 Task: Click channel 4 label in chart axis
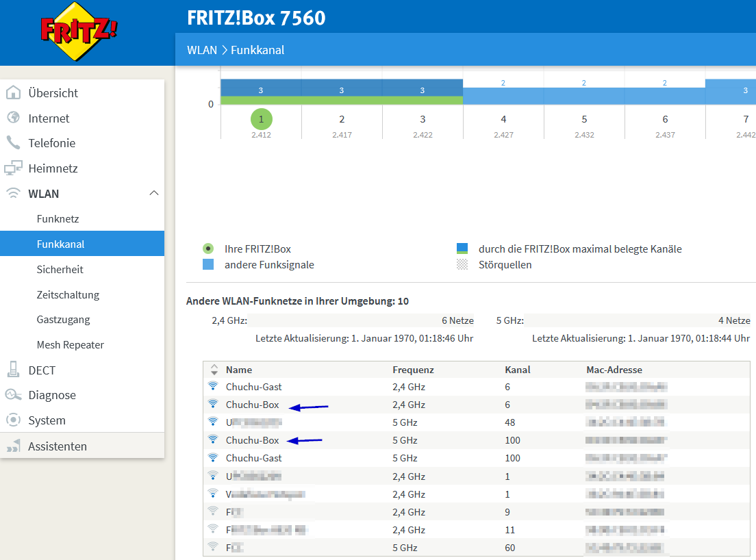pos(503,119)
